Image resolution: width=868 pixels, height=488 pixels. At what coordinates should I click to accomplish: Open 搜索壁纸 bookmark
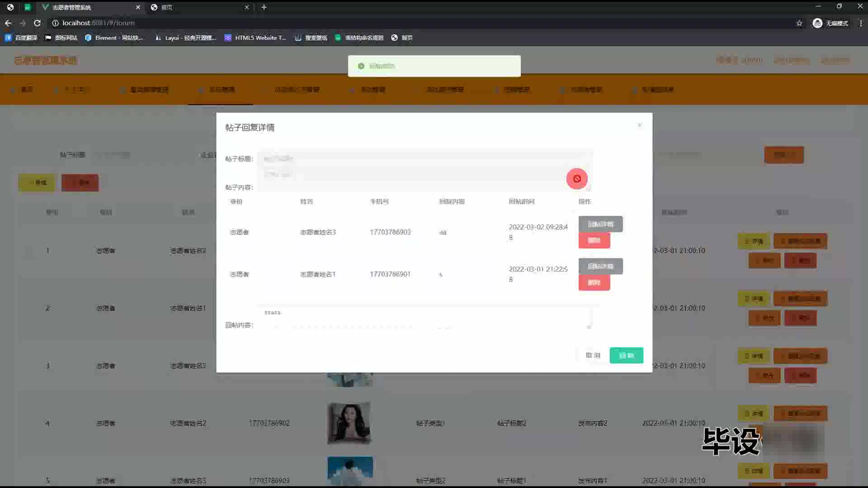[x=311, y=38]
